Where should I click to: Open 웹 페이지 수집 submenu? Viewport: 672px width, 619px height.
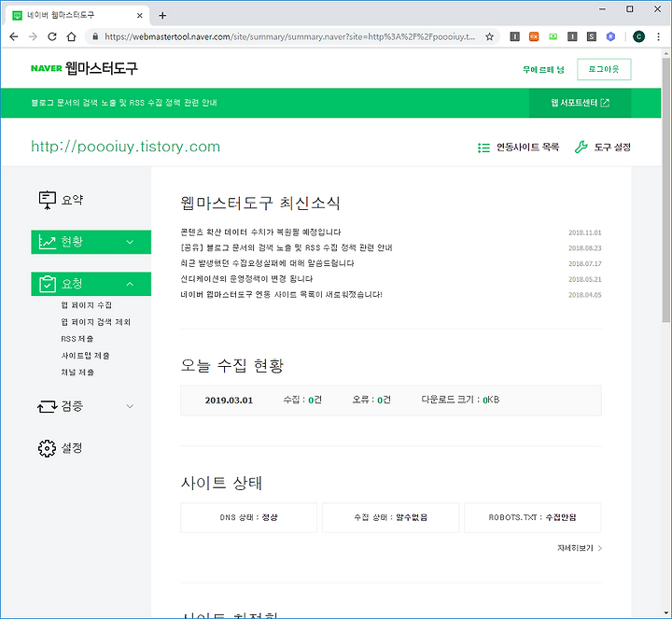(87, 305)
